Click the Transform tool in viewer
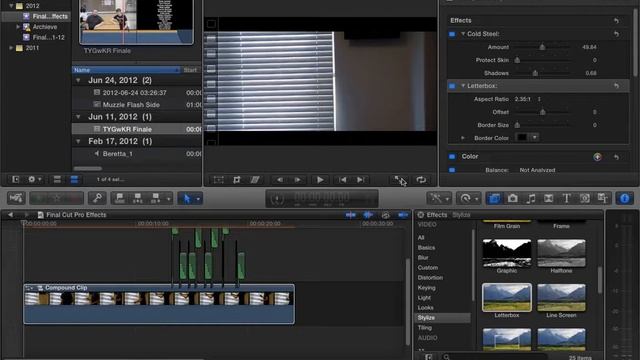The height and width of the screenshot is (360, 640). click(x=218, y=180)
